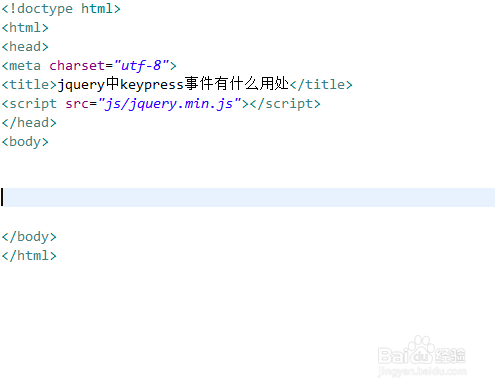Place cursor on opening html tag
Viewport: 495px width, 389px height.
(x=25, y=28)
